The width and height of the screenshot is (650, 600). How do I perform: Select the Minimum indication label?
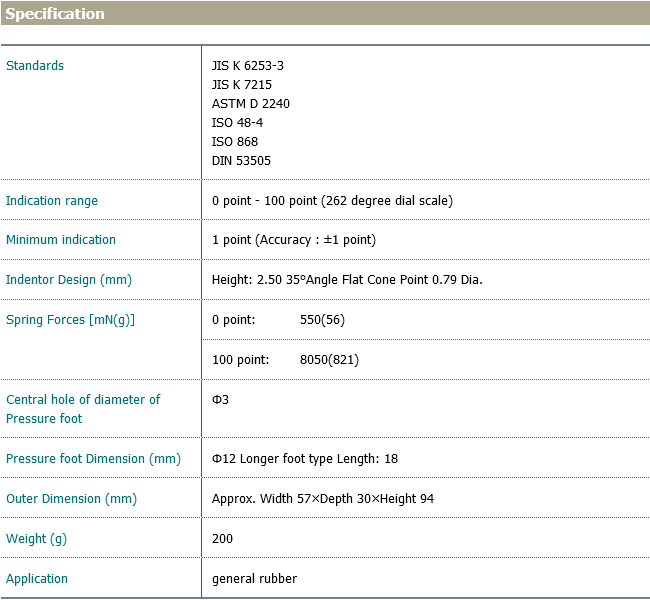(x=61, y=240)
